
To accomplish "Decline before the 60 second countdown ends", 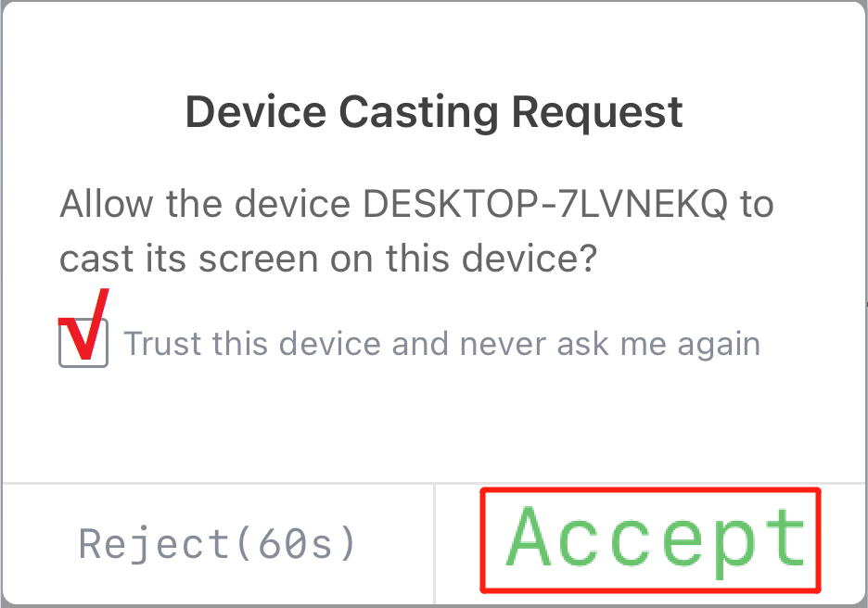I will click(217, 541).
